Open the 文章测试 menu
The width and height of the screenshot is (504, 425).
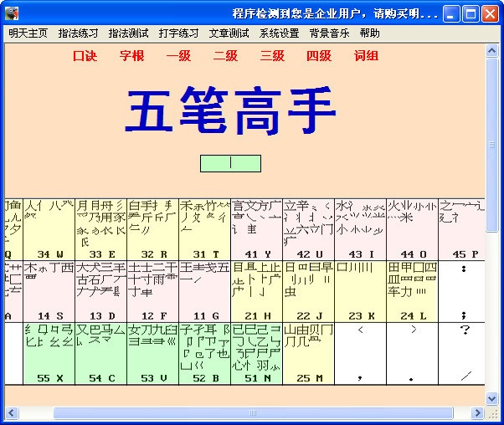coord(229,33)
